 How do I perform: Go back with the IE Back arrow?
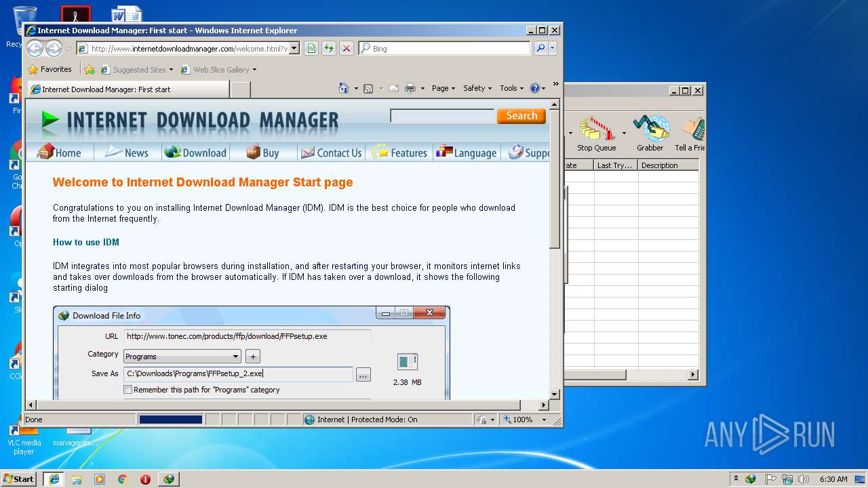(35, 48)
